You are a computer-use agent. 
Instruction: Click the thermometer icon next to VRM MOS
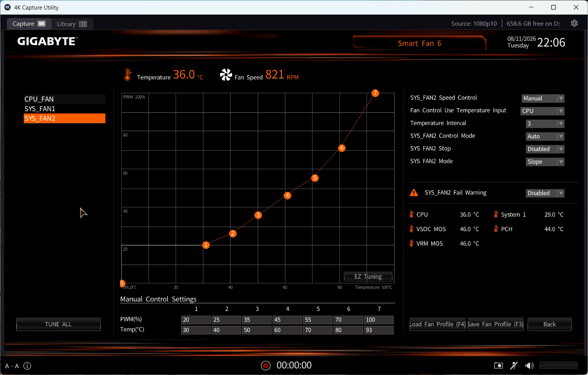(412, 243)
